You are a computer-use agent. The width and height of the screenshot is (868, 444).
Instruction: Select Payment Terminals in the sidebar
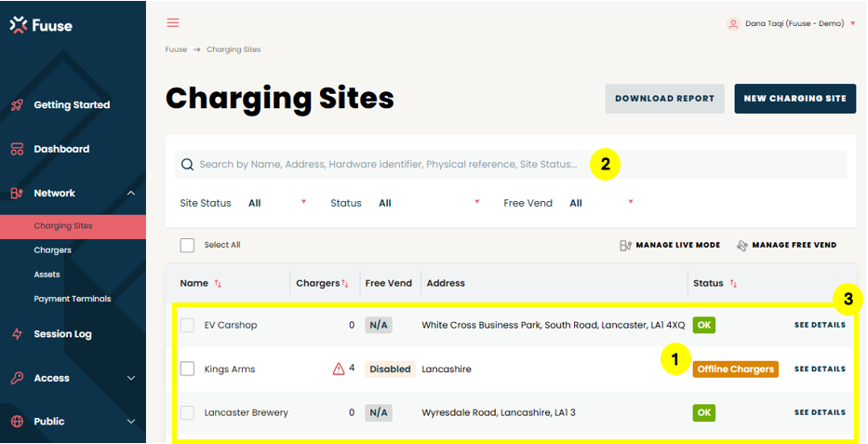[73, 299]
